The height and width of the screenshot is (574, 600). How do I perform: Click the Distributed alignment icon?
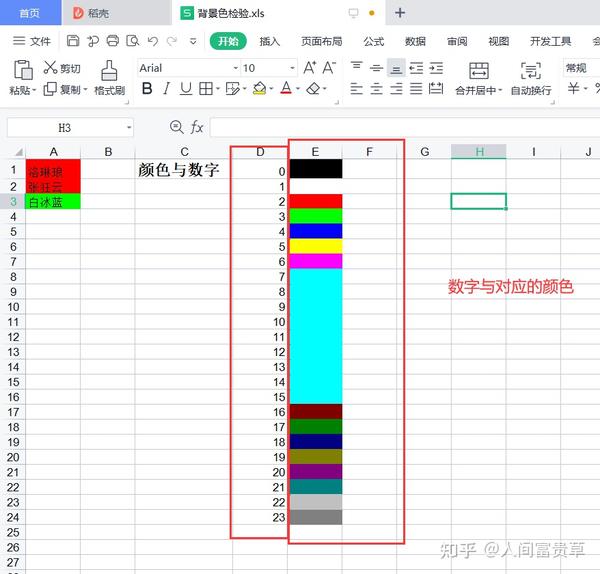[436, 89]
